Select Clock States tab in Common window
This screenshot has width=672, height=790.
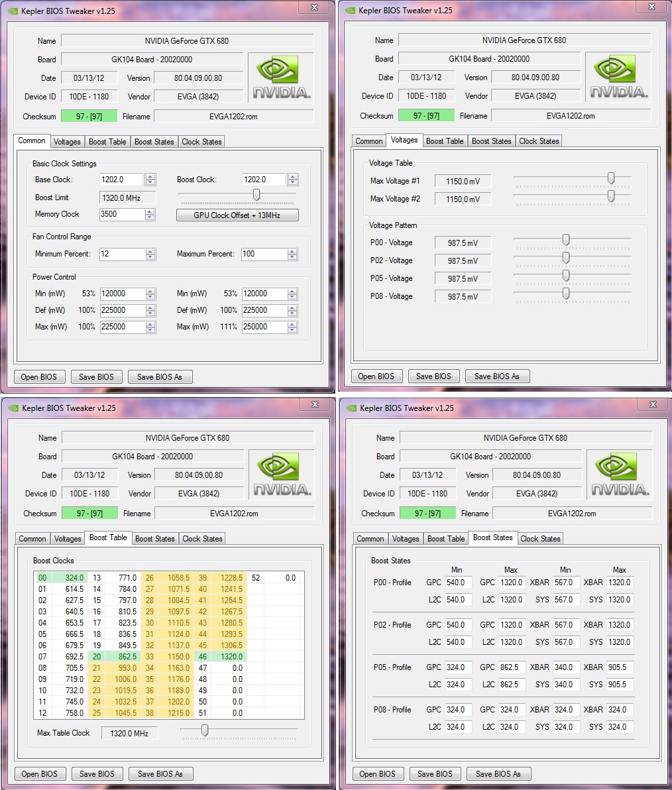pos(201,142)
